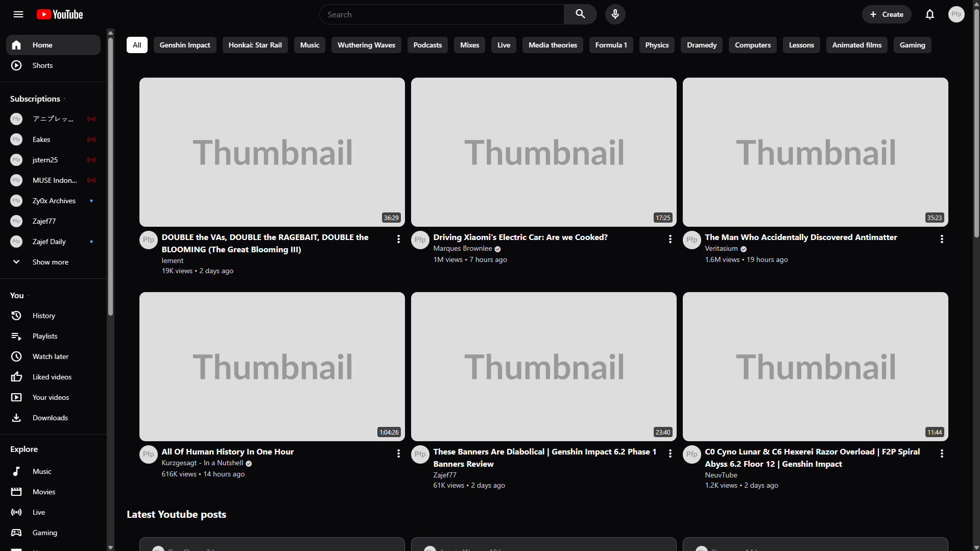Open the account profile avatar
980x551 pixels.
[x=956, y=14]
